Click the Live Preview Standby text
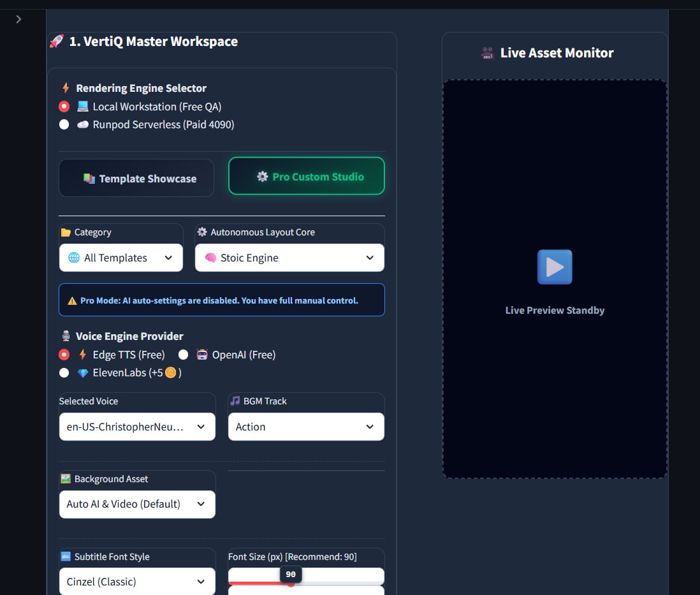Viewport: 700px width, 595px height. pos(555,310)
